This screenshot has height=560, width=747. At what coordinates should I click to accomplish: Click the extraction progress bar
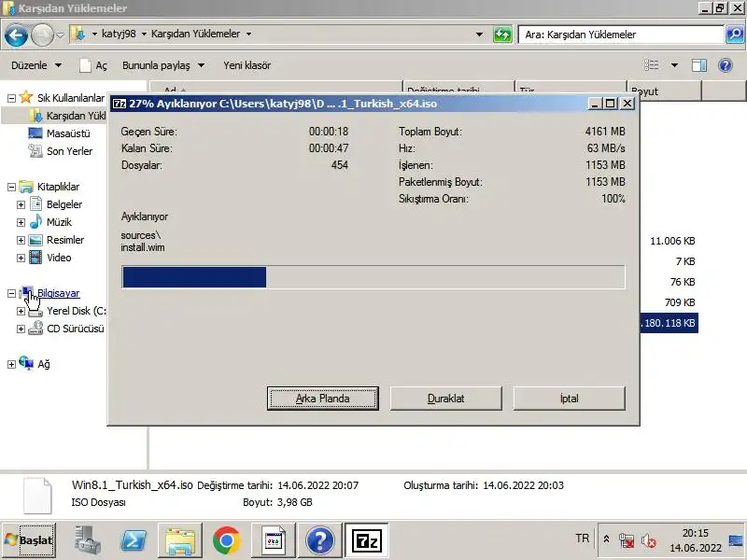click(x=373, y=277)
